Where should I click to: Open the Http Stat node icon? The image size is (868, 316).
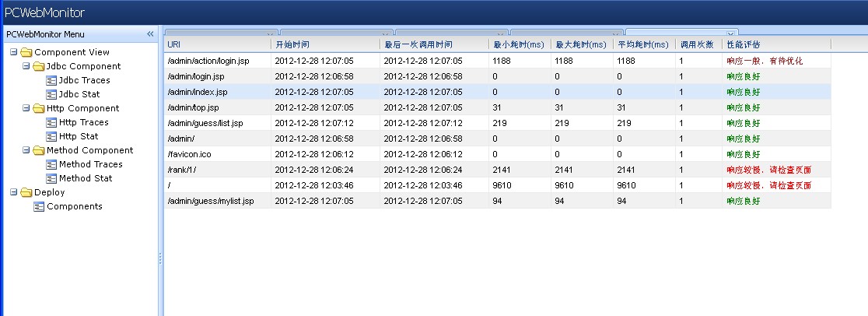tap(52, 136)
